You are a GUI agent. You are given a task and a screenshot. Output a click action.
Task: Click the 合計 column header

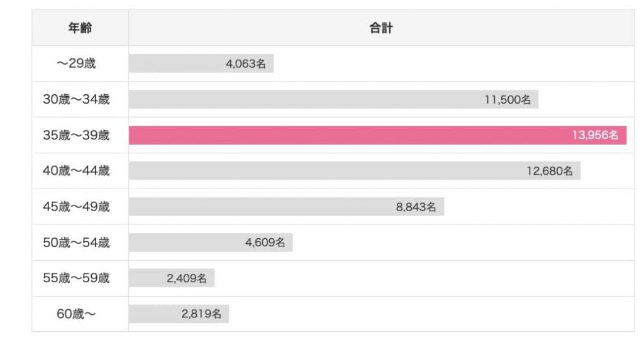tap(381, 28)
